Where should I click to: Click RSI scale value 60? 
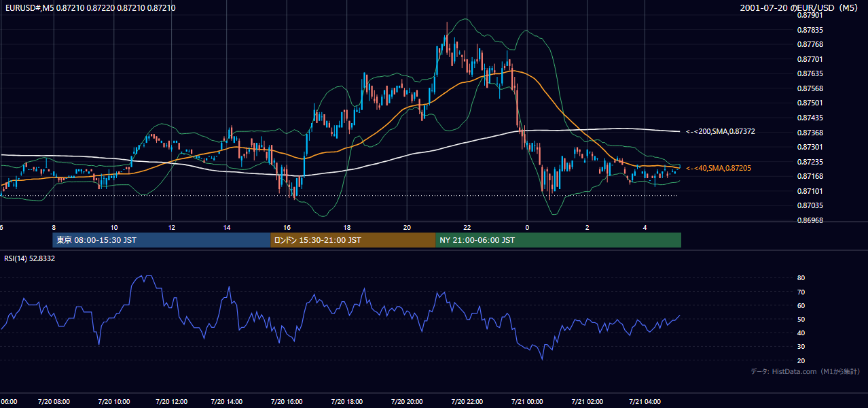coord(801,305)
